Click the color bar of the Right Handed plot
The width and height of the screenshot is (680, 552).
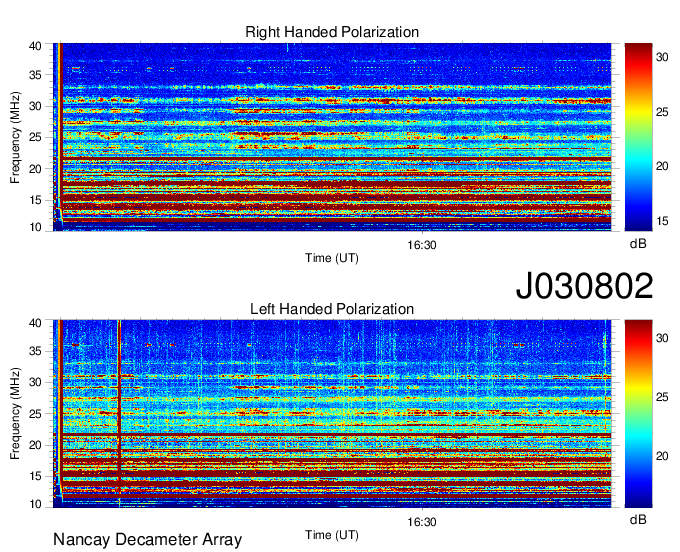(638, 137)
